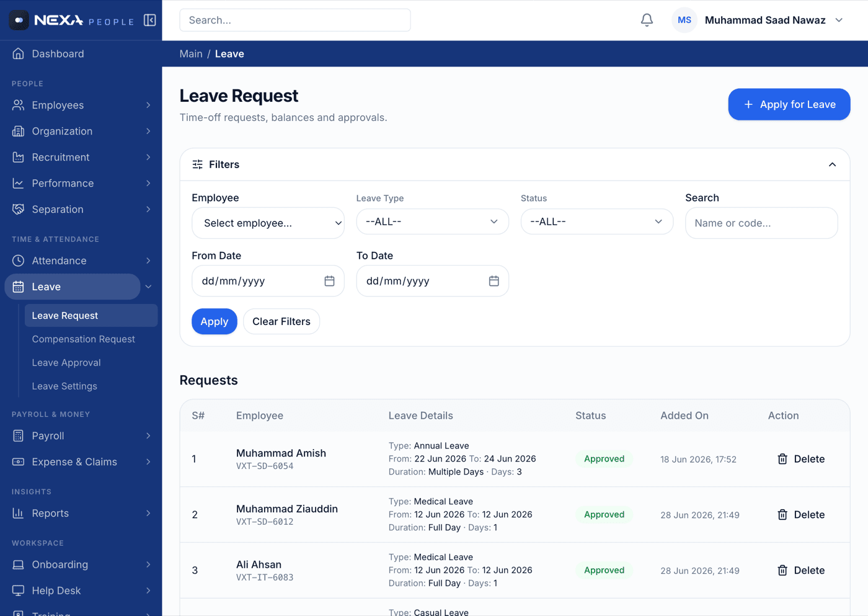The width and height of the screenshot is (868, 616).
Task: Open Leave Request submenu item
Action: click(91, 316)
